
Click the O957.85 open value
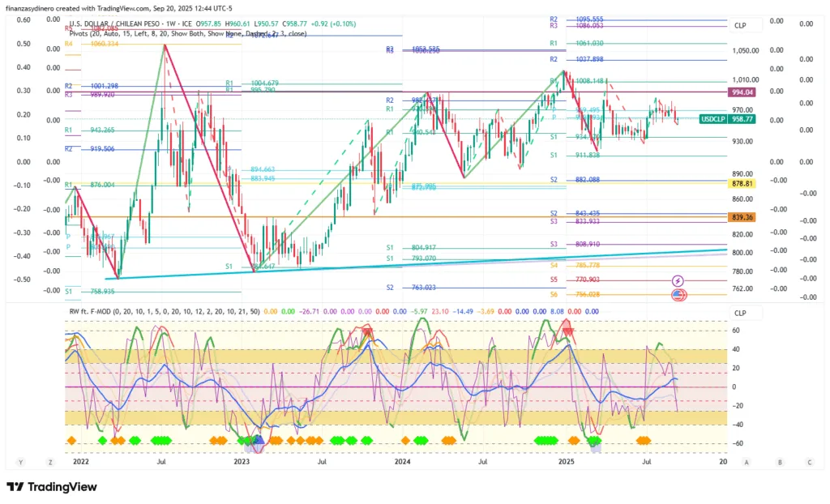coord(208,23)
